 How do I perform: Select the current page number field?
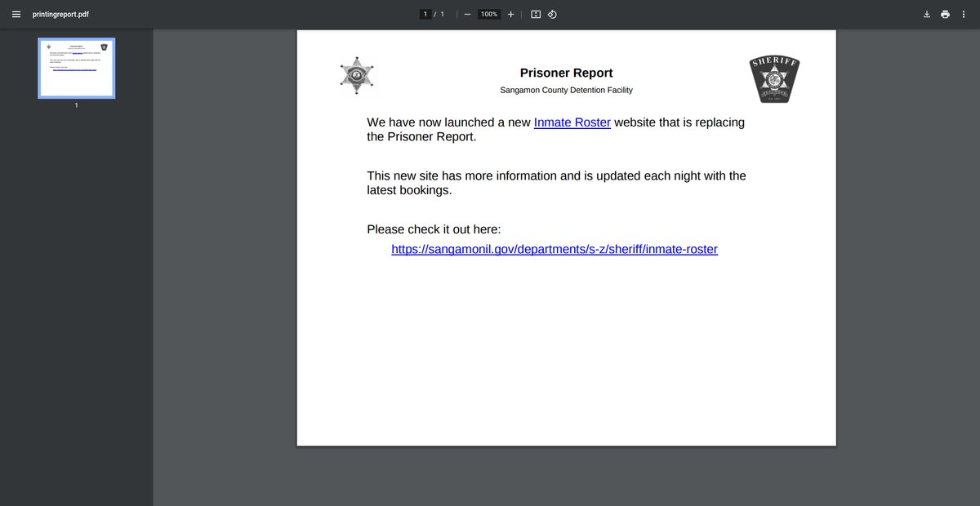tap(425, 14)
